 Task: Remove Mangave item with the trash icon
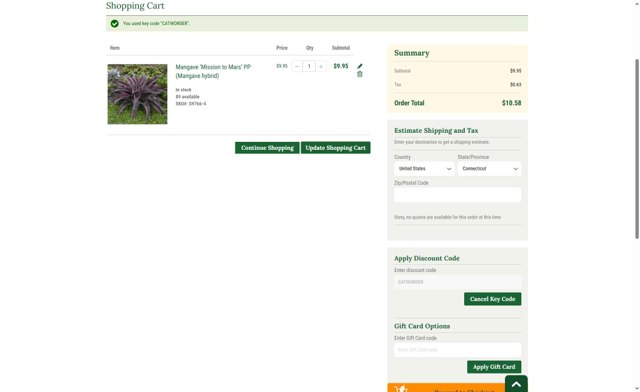(x=360, y=74)
